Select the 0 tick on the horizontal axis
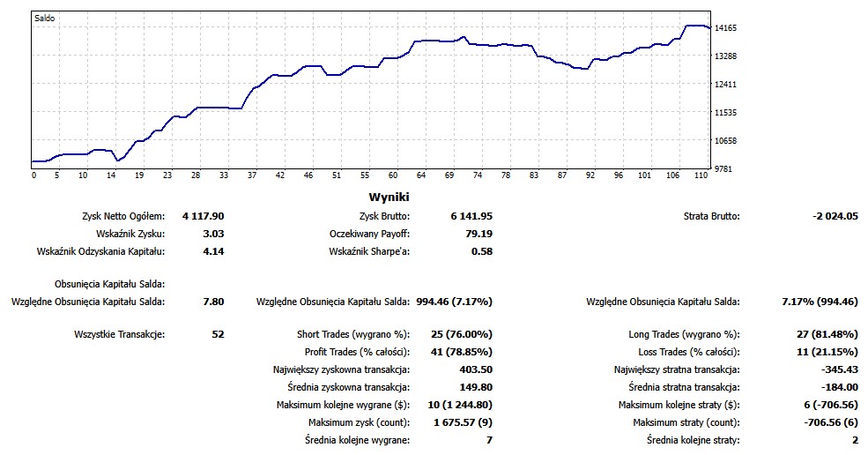868x455 pixels. click(33, 175)
